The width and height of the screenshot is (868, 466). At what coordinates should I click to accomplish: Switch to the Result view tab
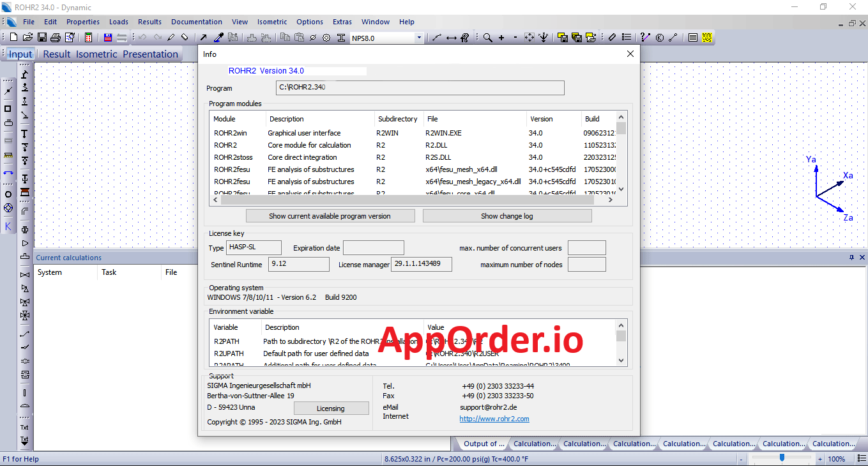click(57, 54)
